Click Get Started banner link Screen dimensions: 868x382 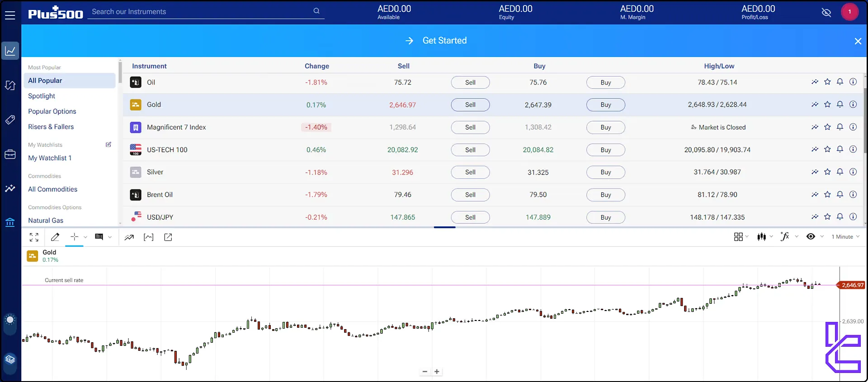pos(436,41)
